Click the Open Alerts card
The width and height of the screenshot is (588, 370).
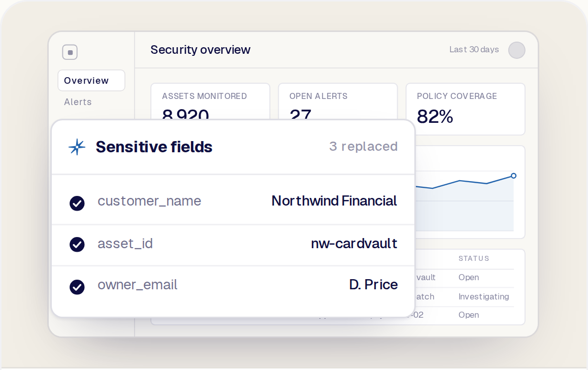pos(338,102)
